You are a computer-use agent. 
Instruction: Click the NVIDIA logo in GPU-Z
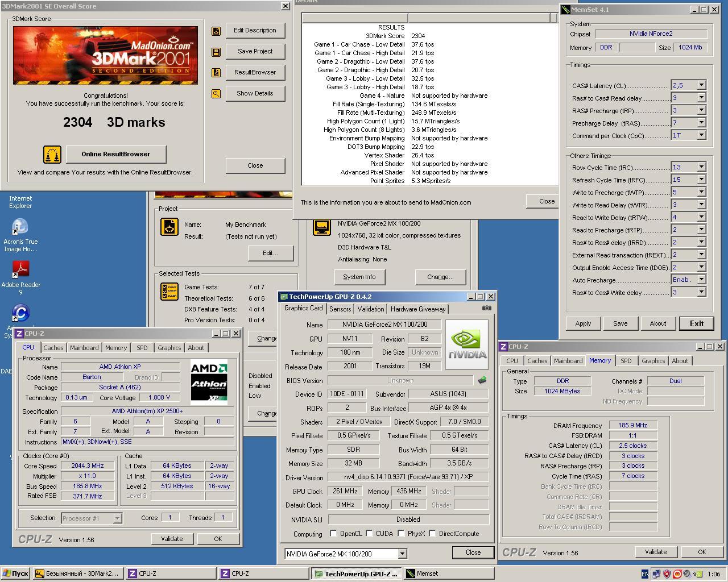(x=466, y=344)
